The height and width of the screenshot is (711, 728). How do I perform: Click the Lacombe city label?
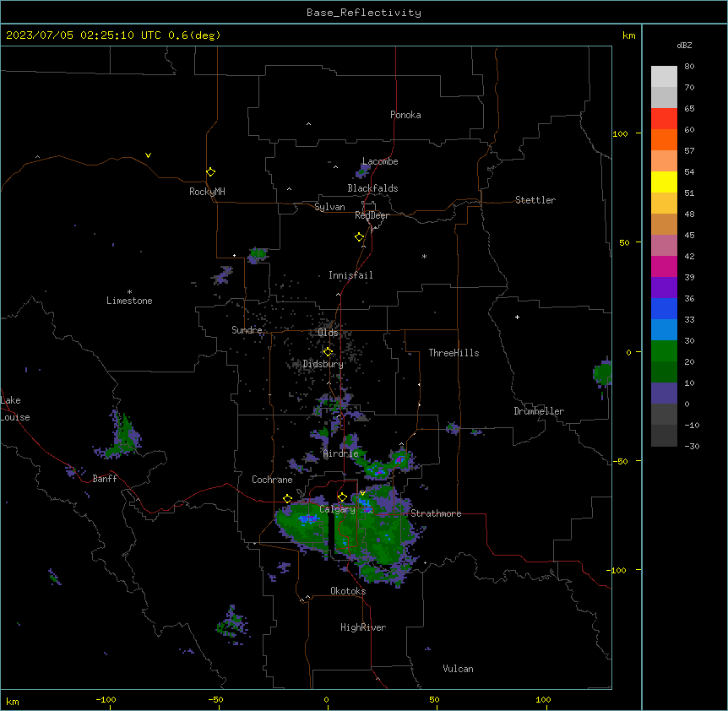pos(380,161)
